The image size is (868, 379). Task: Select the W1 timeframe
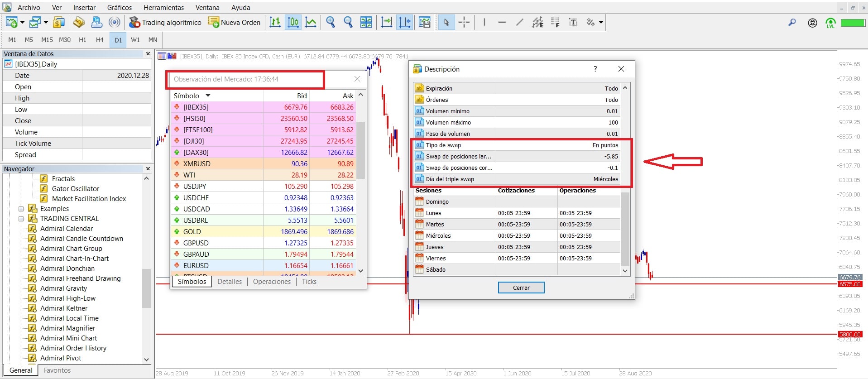point(135,40)
